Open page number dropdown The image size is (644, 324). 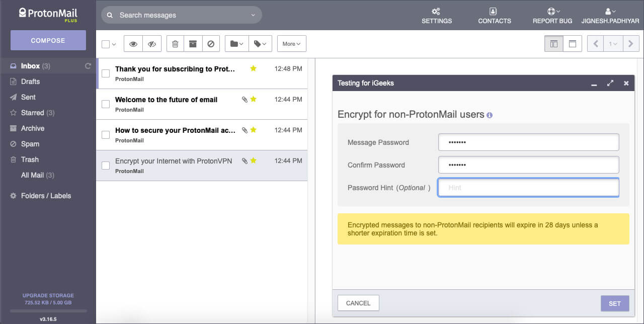pos(613,44)
